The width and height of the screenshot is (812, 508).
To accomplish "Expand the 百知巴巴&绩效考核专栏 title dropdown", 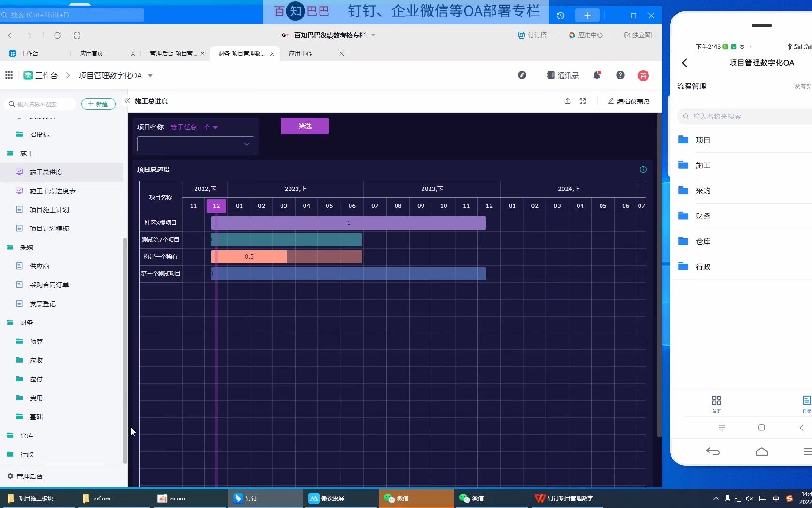I will point(373,35).
